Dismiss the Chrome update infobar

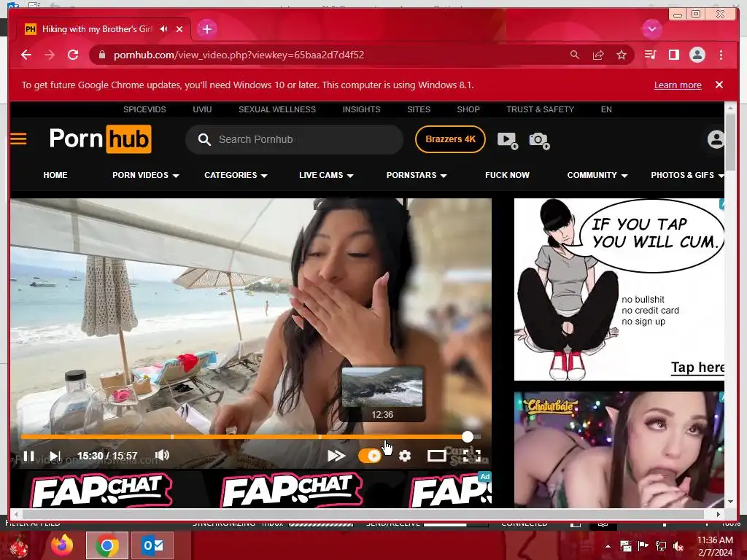point(719,85)
